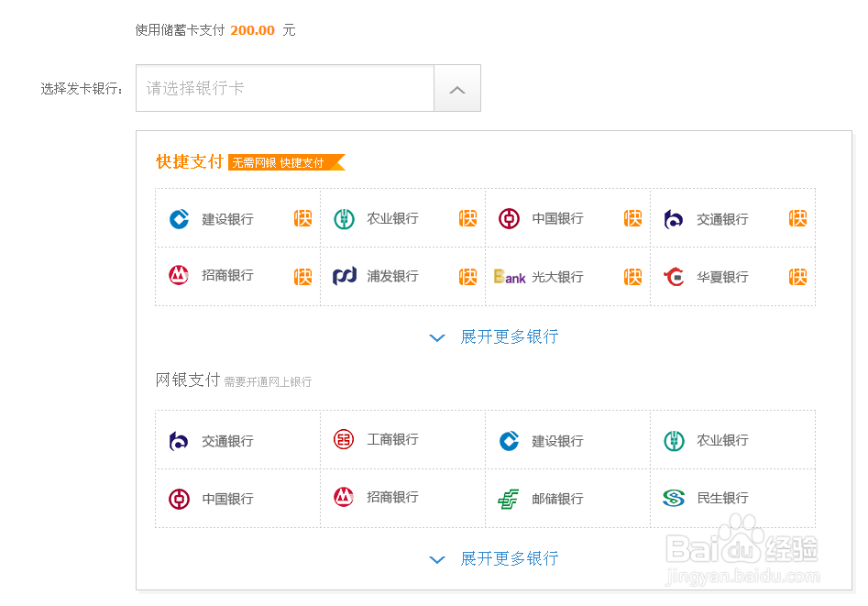
Task: Click 工商银行 logo under 网银支付
Action: [x=344, y=440]
